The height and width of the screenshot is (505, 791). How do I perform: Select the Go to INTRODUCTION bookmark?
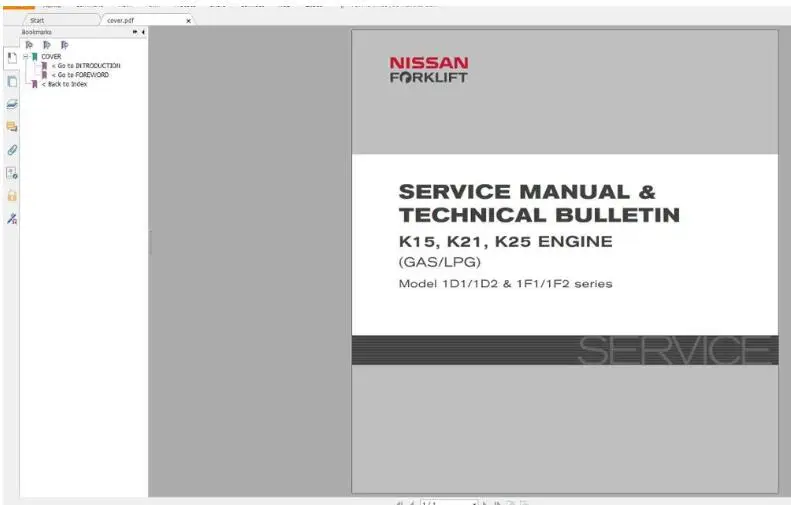(x=86, y=66)
